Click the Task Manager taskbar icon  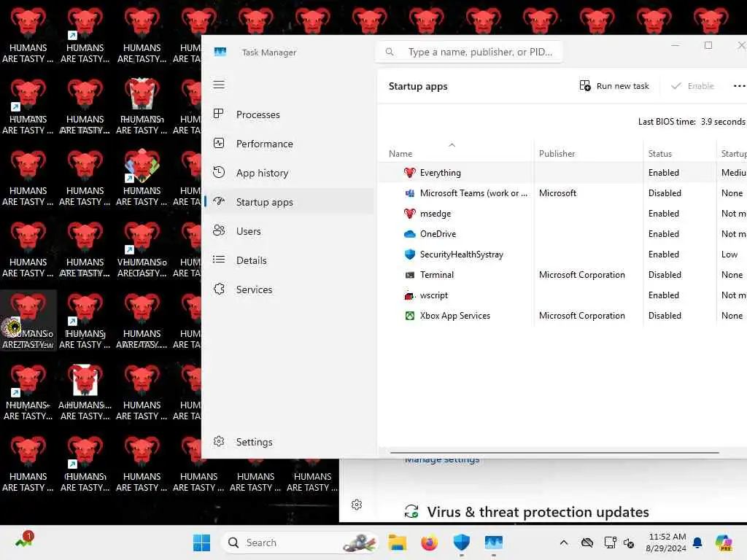[494, 542]
